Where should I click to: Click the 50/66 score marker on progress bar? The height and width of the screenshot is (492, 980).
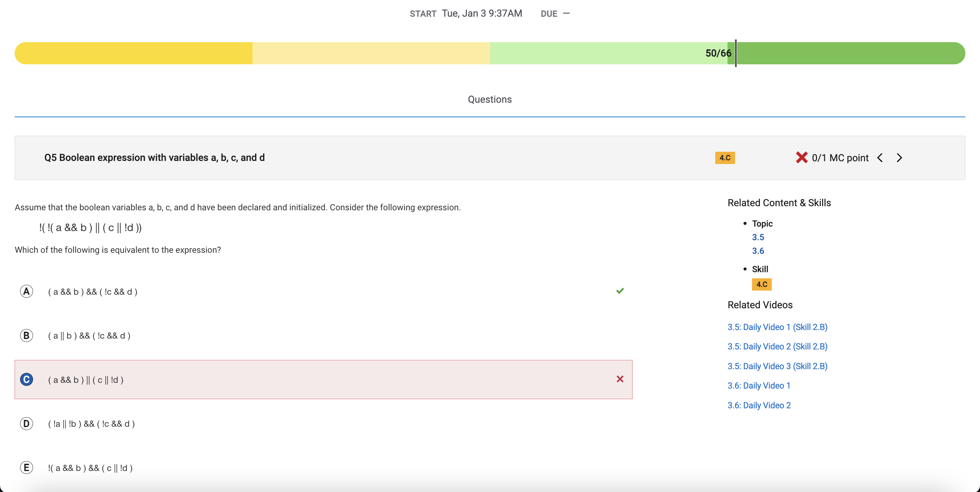pos(718,53)
